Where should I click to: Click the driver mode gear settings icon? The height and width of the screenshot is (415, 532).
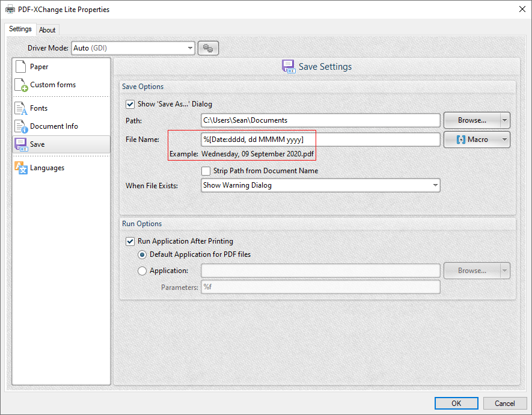(208, 48)
